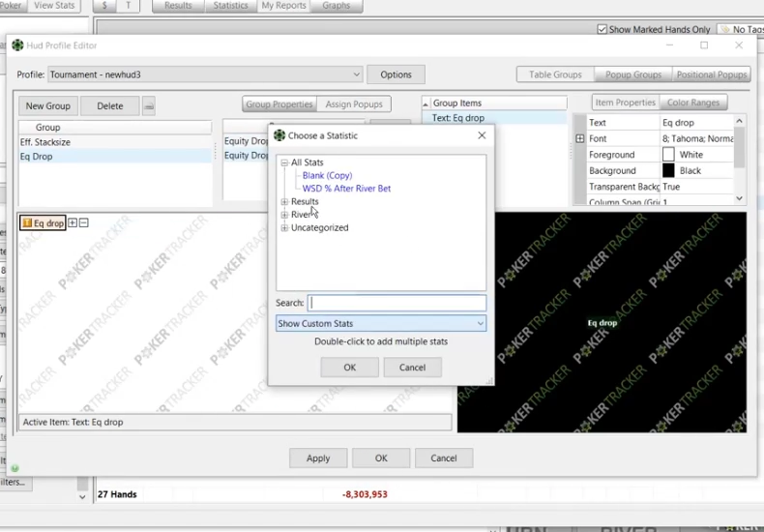
Task: Select the Eq Drop group row
Action: (115, 157)
